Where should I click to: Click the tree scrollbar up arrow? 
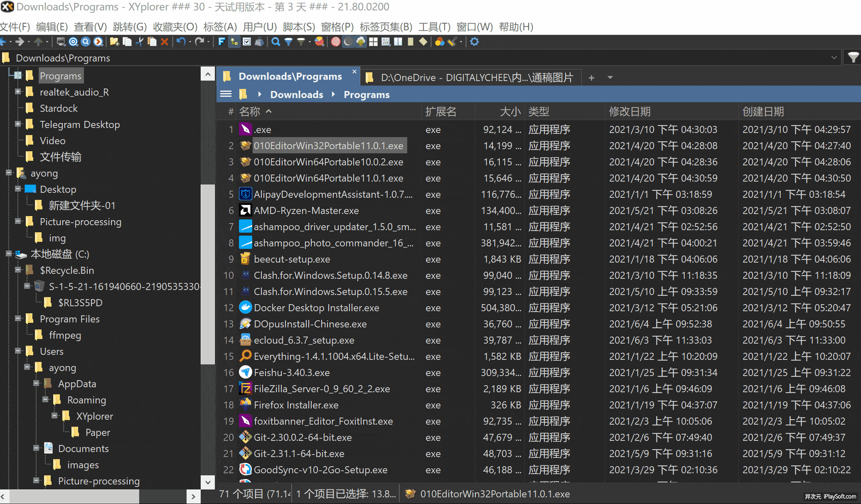pos(208,74)
